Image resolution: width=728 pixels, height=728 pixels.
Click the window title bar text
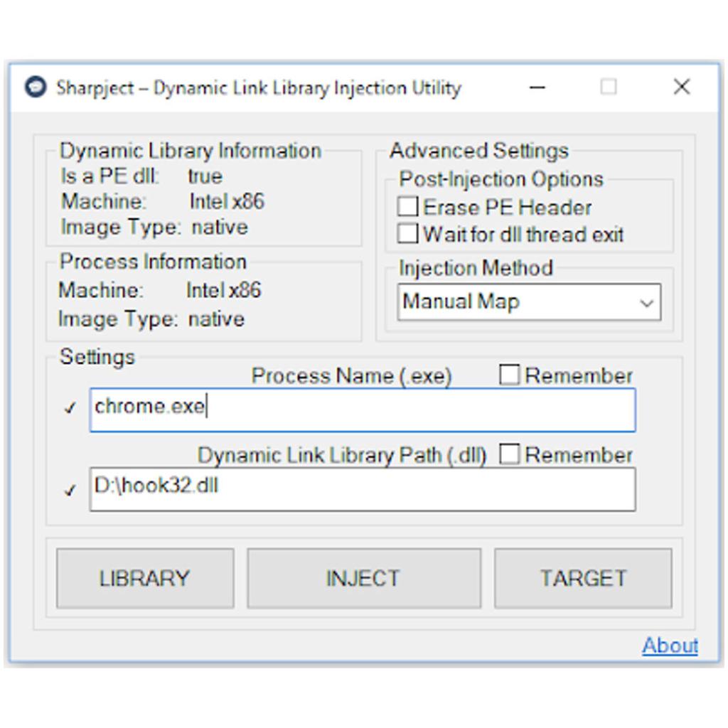coord(258,88)
